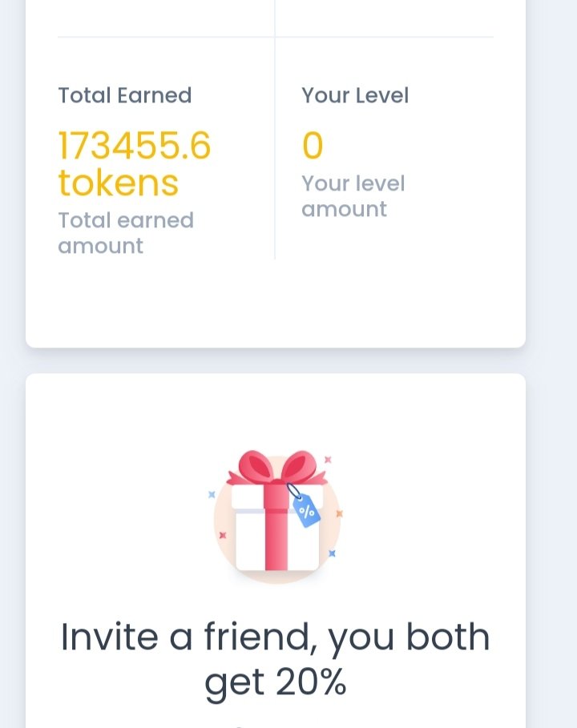Click the red vertical ribbon on gift box

[x=276, y=527]
